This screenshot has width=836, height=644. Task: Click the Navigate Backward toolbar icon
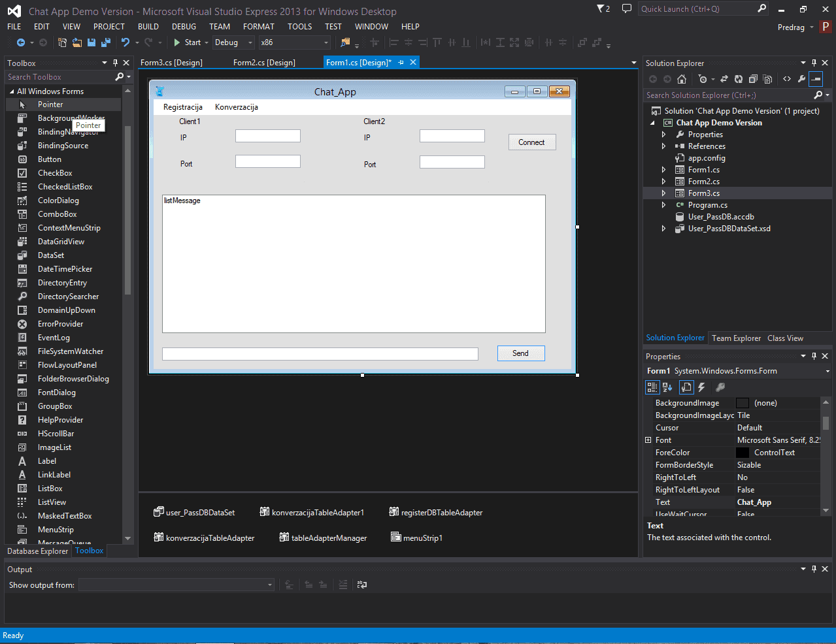(x=21, y=42)
